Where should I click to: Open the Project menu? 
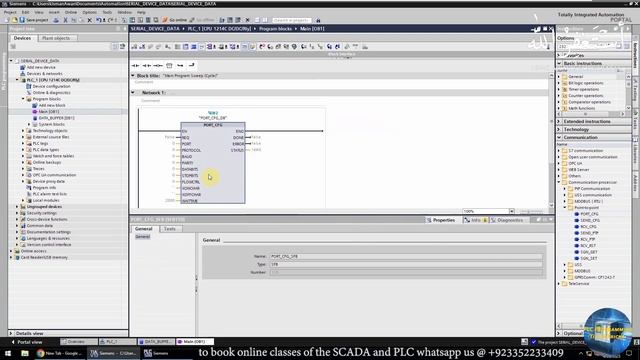[x=10, y=12]
